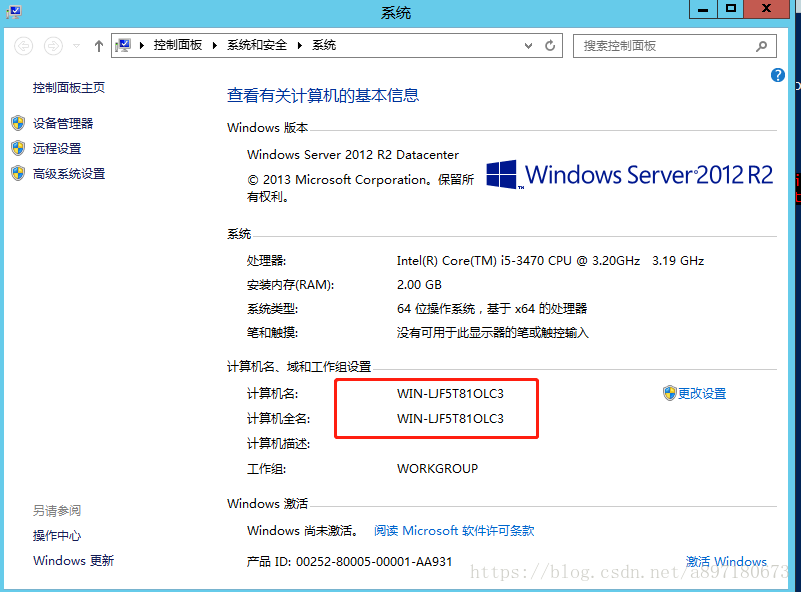Expand the arrow after 控制面板 in the breadcrumb

click(215, 45)
